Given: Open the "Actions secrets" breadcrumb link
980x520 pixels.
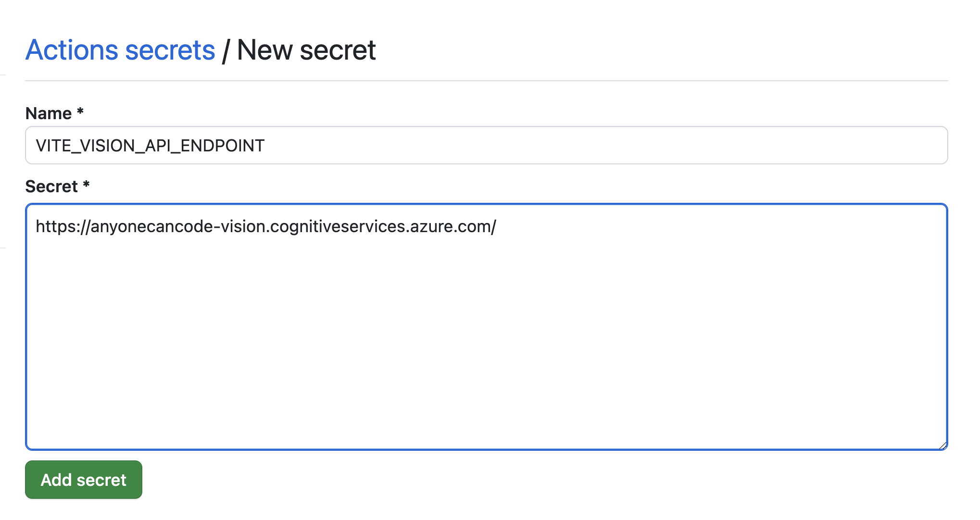Looking at the screenshot, I should click(120, 50).
